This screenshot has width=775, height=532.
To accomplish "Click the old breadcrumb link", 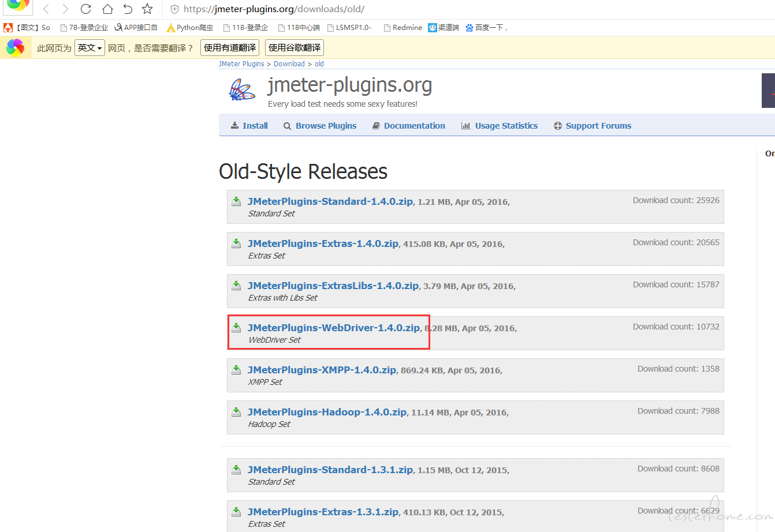I will pos(319,64).
